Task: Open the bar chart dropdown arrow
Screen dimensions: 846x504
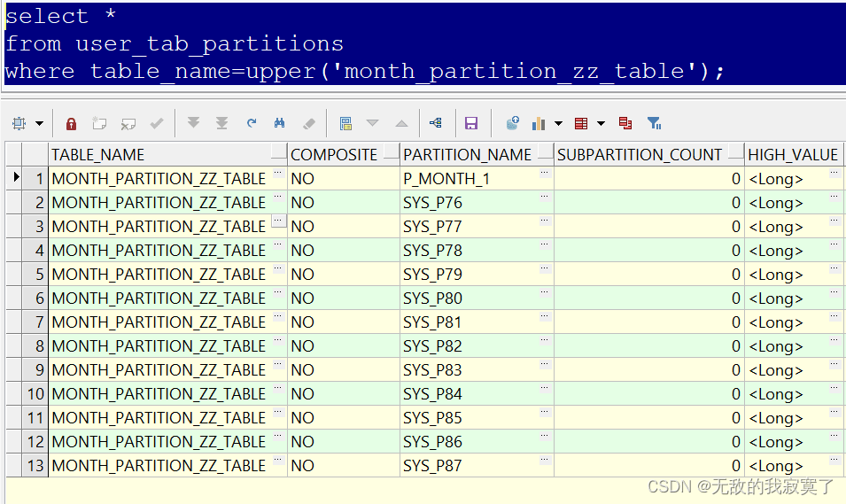Action: (558, 124)
